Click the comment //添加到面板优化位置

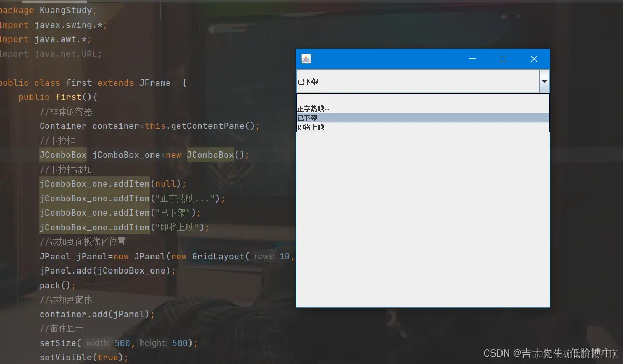coord(82,241)
